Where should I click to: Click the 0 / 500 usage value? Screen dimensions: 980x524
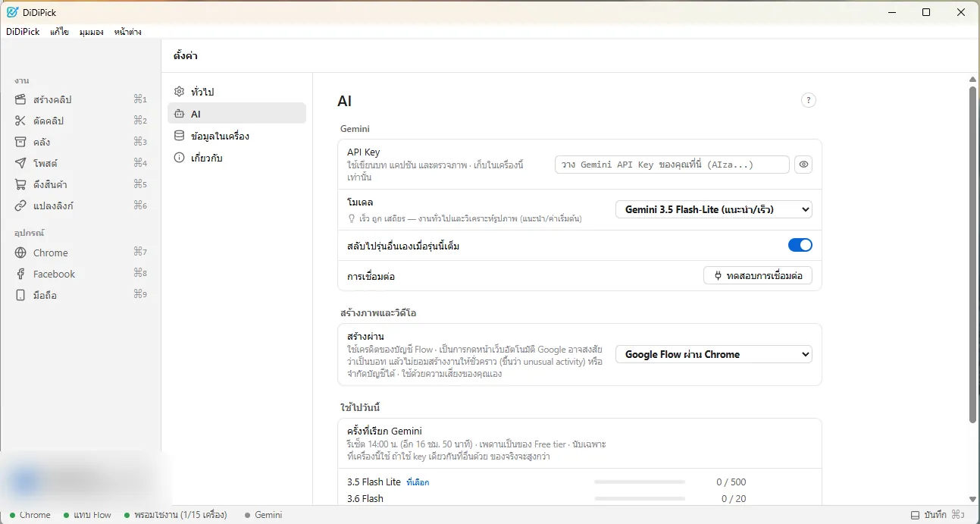point(731,482)
